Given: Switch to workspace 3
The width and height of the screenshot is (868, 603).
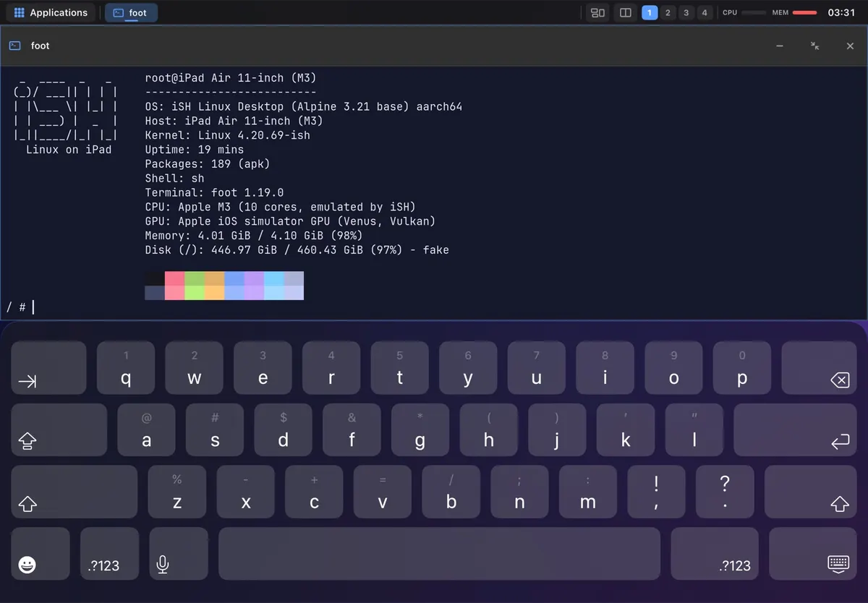Looking at the screenshot, I should (x=686, y=12).
